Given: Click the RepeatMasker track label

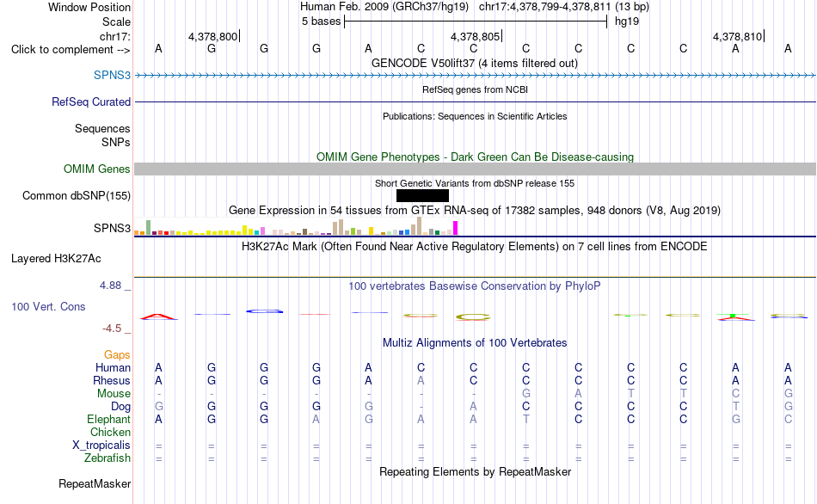Looking at the screenshot, I should 95,483.
